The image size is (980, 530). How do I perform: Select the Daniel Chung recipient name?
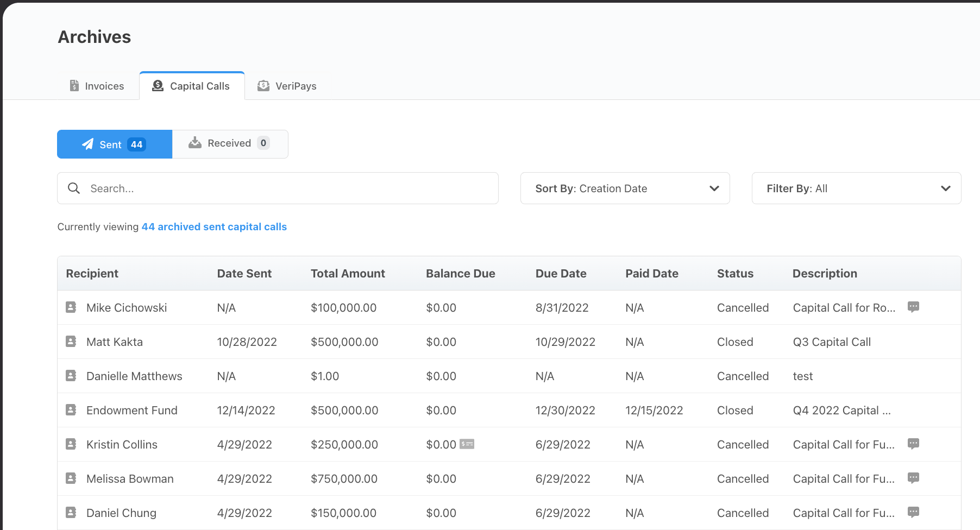coord(121,513)
